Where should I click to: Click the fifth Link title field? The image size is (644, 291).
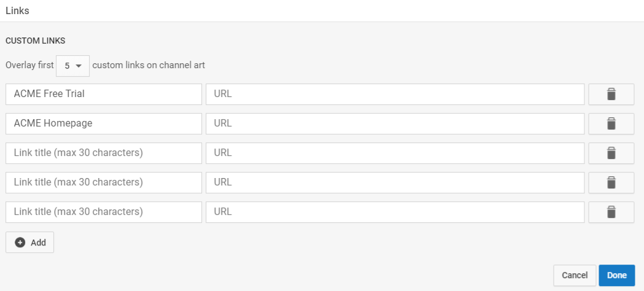point(104,212)
